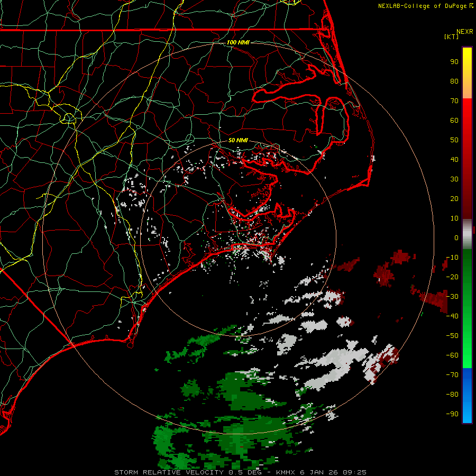Click the 90 value on the velocity scale
The image size is (476, 476).
[x=454, y=62]
